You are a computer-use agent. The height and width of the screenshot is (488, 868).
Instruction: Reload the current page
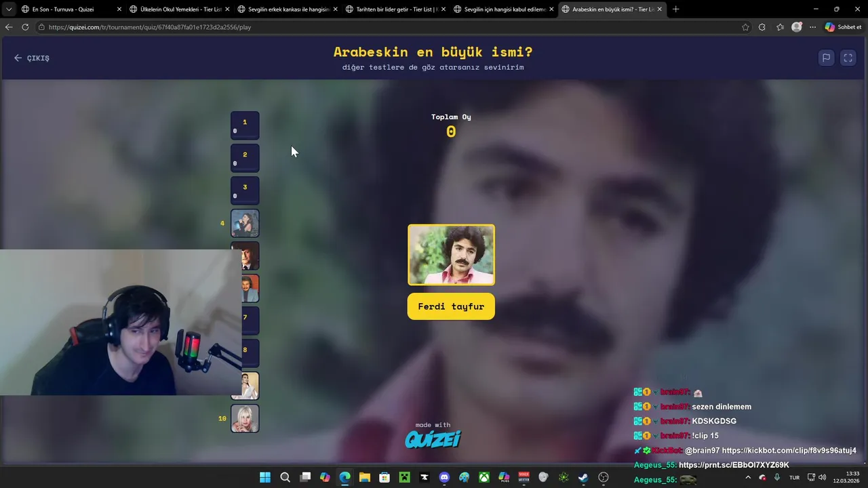tap(25, 27)
